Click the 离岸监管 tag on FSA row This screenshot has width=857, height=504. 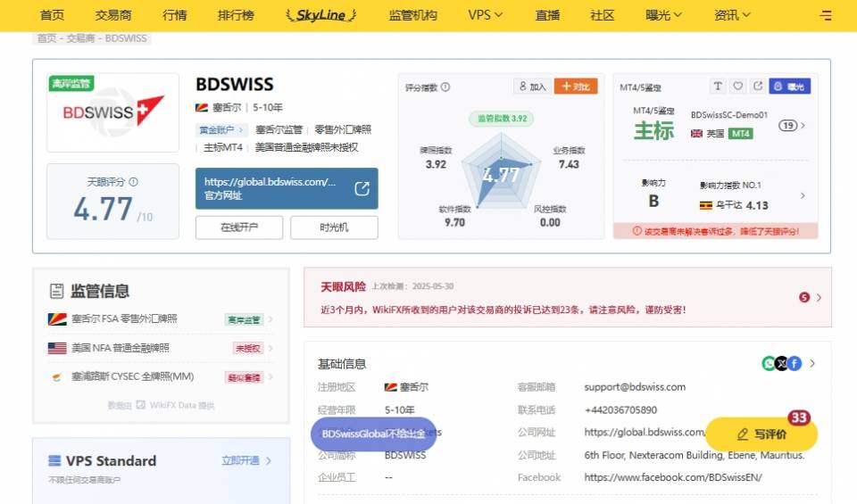click(x=244, y=319)
